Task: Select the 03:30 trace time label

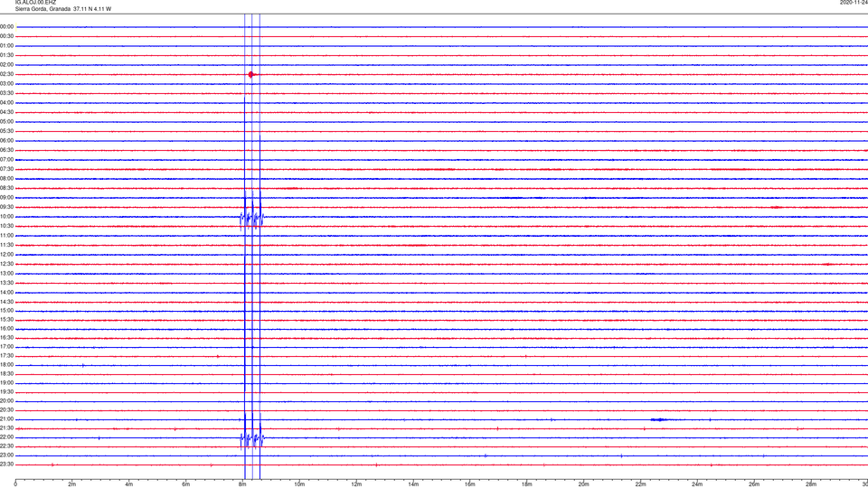Action: click(x=6, y=93)
